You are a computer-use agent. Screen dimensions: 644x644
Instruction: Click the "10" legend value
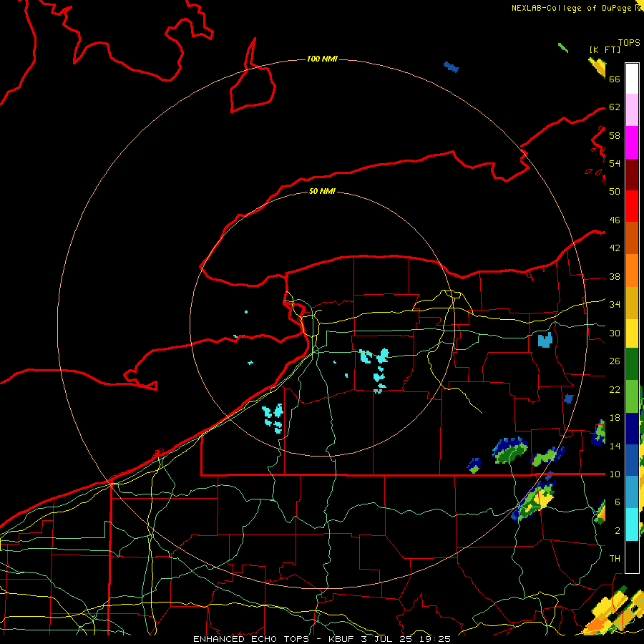615,474
